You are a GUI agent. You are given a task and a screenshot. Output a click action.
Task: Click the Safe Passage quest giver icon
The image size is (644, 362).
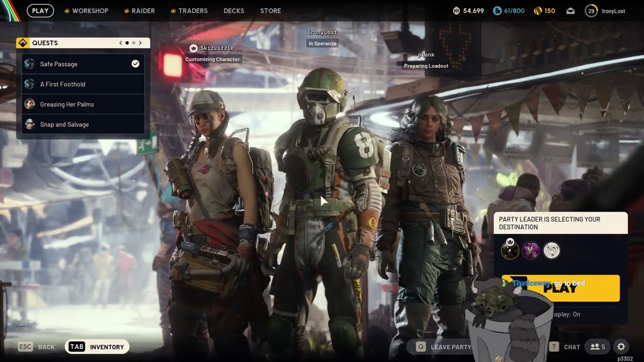point(30,64)
